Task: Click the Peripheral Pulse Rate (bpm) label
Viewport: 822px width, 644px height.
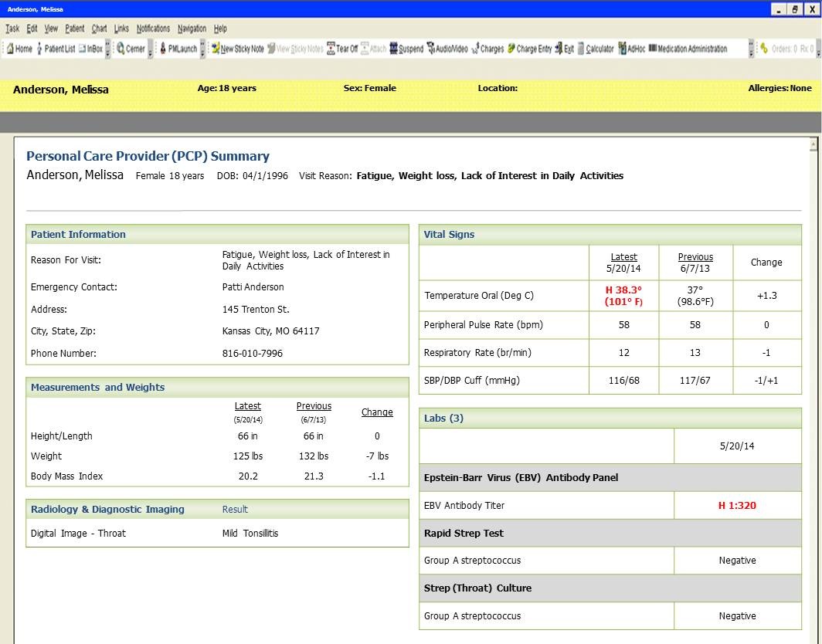Action: 484,325
